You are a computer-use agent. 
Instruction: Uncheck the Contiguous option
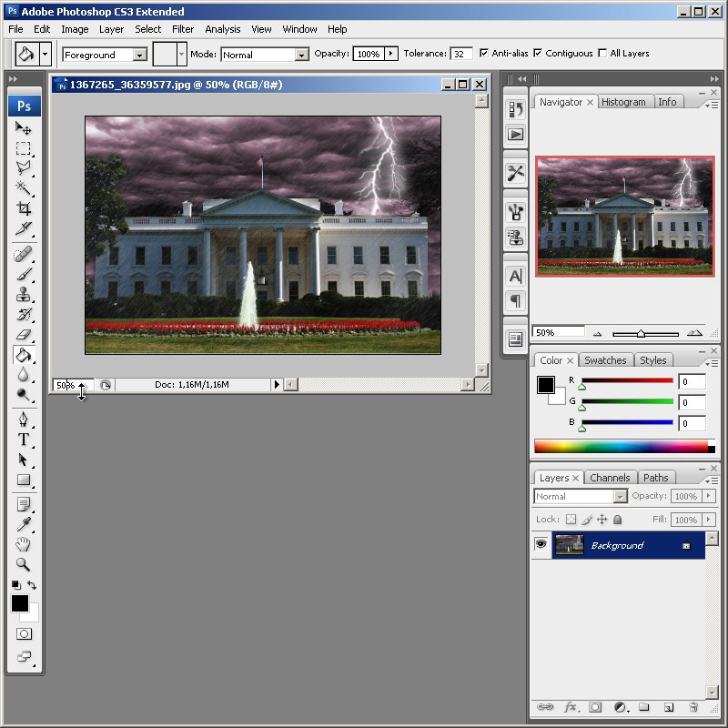pos(538,53)
